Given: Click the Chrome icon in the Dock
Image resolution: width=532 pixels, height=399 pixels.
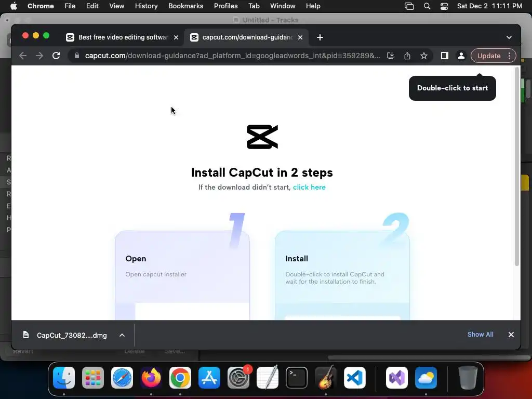Looking at the screenshot, I should point(180,378).
